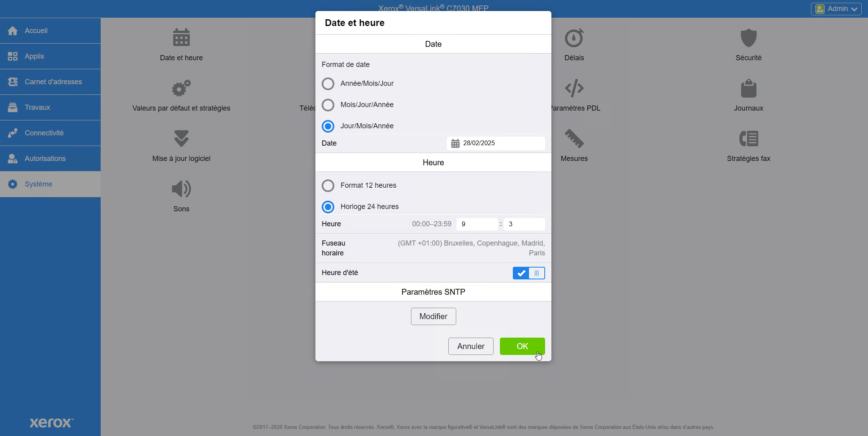Image resolution: width=868 pixels, height=436 pixels.
Task: Click the Valeurs par défaut gears icon
Action: (x=181, y=89)
